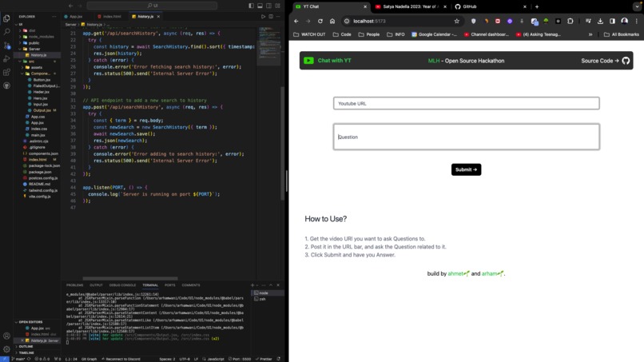Image resolution: width=644 pixels, height=362 pixels.
Task: Open README.md in the Explorer tree
Action: [39, 184]
